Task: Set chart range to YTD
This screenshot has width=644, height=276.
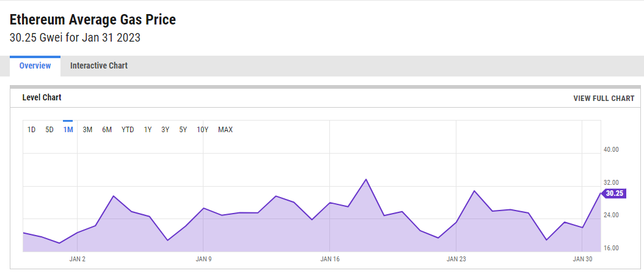Action: click(128, 130)
